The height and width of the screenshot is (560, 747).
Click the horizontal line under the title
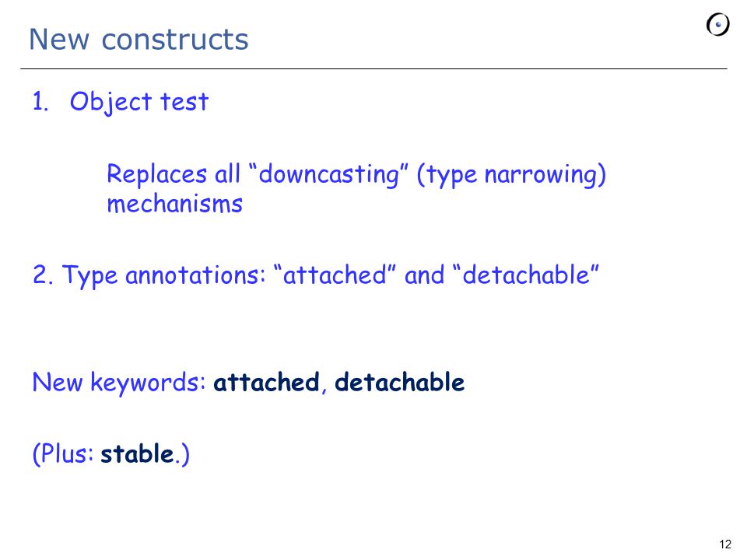[x=373, y=69]
